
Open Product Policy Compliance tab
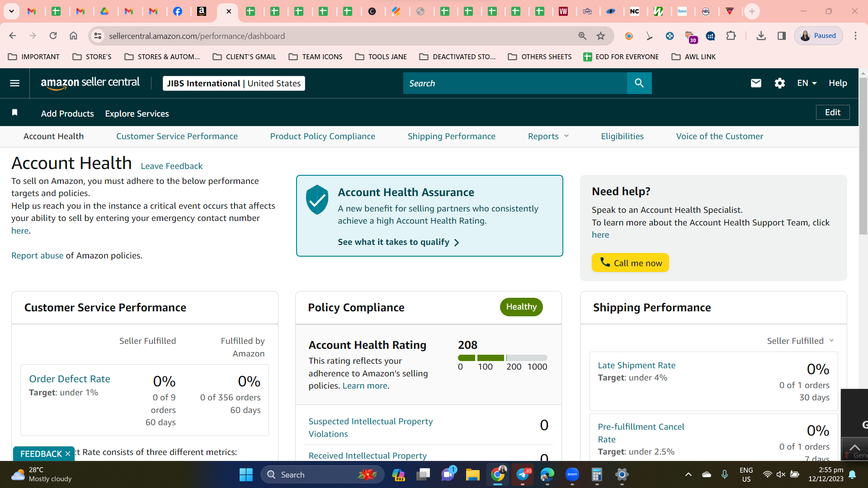(x=322, y=136)
